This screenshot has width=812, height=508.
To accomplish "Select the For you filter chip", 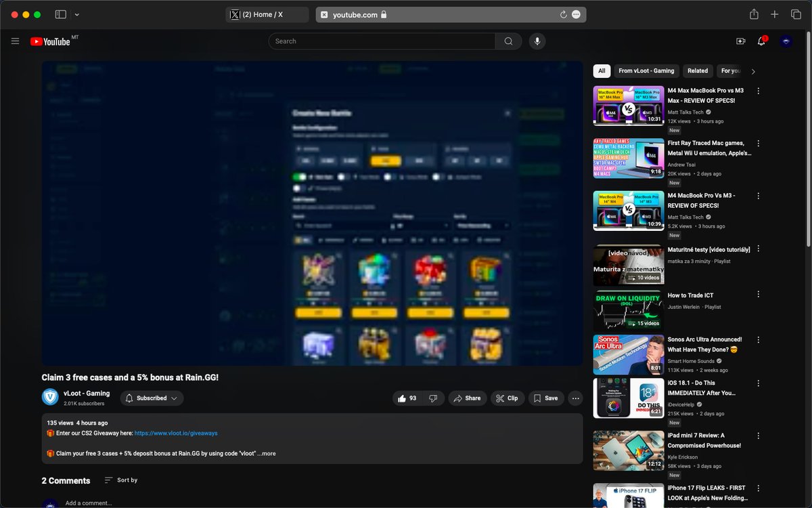I will click(730, 70).
